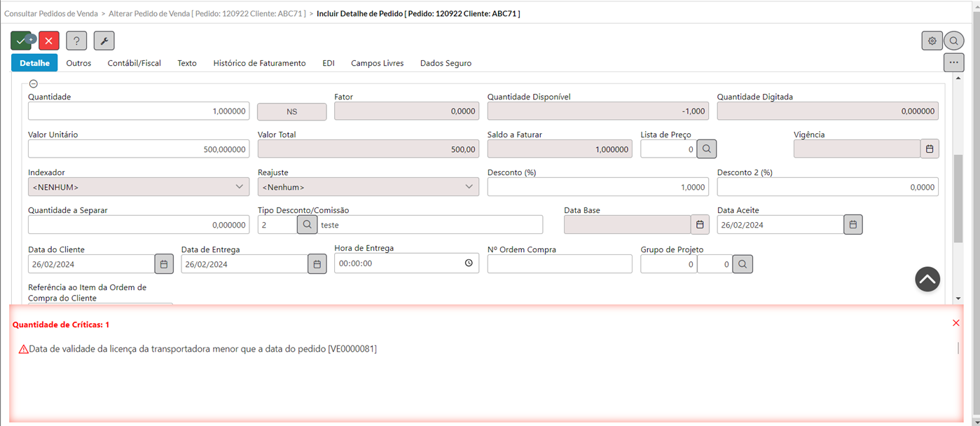The height and width of the screenshot is (426, 980).
Task: Click the critique message VE0000081 text
Action: 203,349
